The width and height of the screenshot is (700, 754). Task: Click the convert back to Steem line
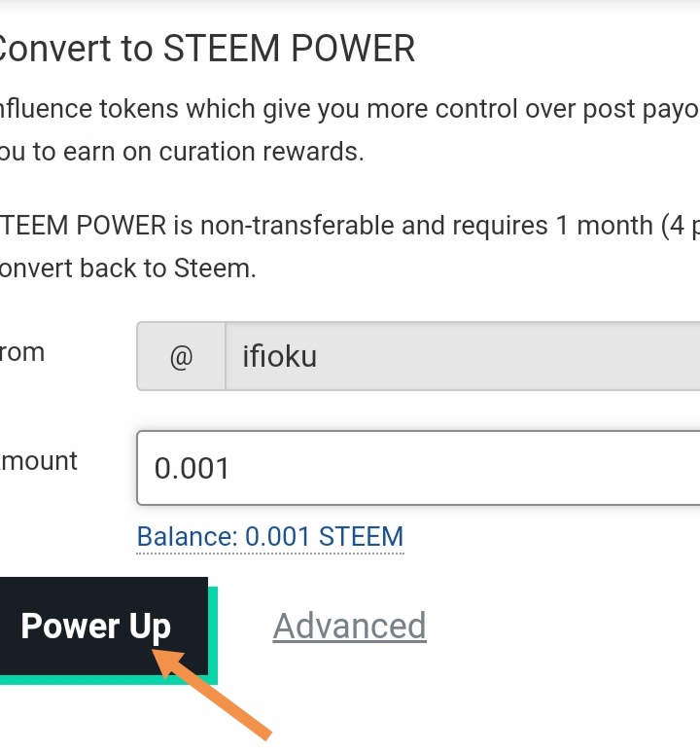click(128, 269)
